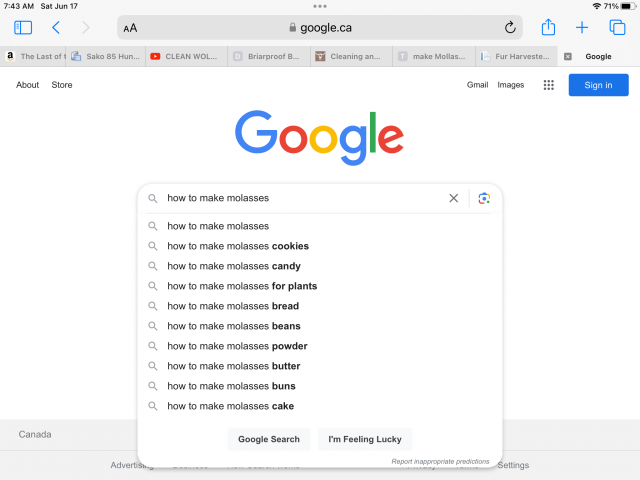
Task: Open the Safari sidebar panel
Action: point(23,28)
